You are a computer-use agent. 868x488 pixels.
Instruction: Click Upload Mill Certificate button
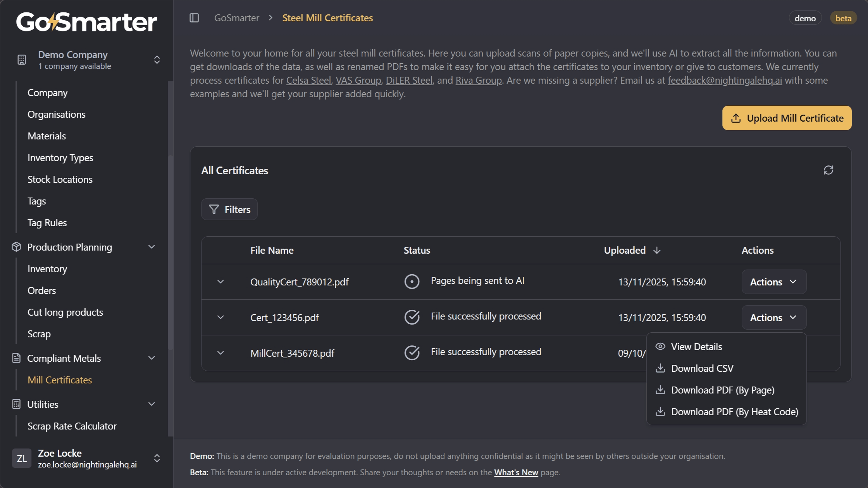coord(787,118)
